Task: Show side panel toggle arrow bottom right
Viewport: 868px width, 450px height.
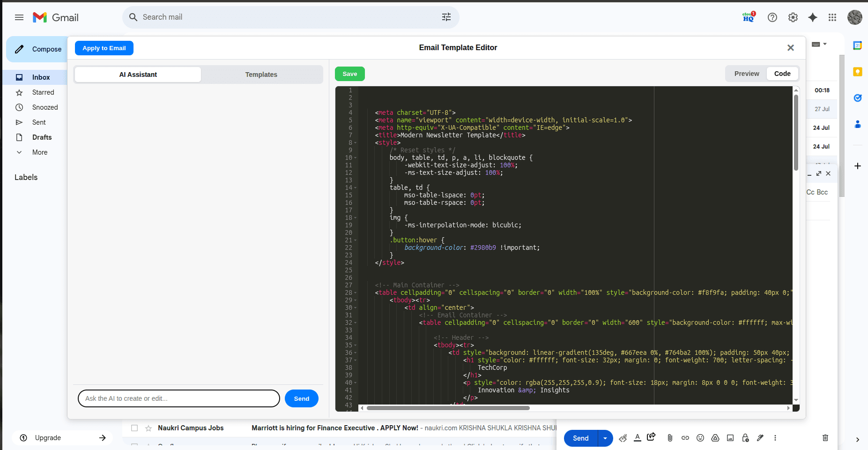Action: tap(858, 440)
